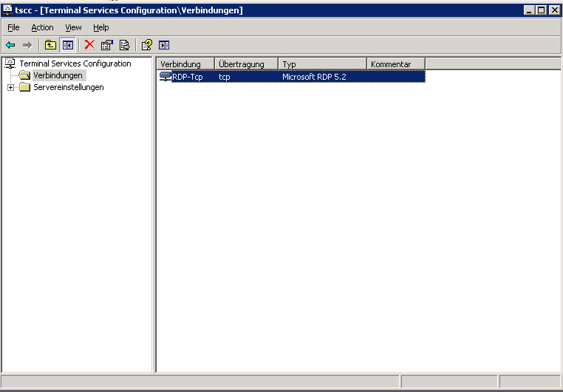Click the Show/Hide Action Pane icon
Image resolution: width=563 pixels, height=392 pixels.
[x=164, y=45]
